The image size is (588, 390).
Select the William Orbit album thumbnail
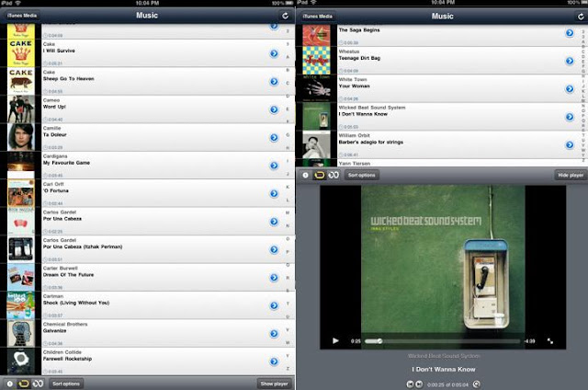pyautogui.click(x=316, y=144)
